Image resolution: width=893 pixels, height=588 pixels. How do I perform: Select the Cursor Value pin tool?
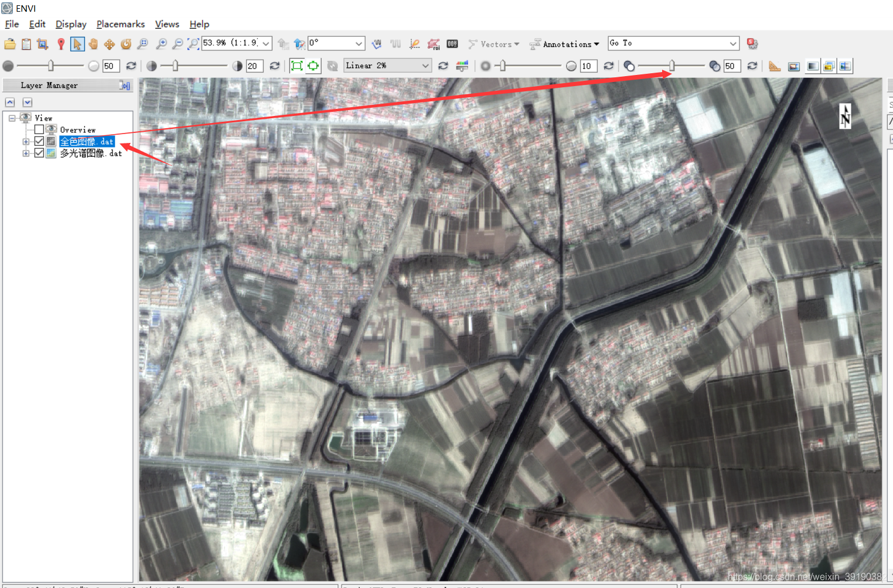(x=60, y=44)
